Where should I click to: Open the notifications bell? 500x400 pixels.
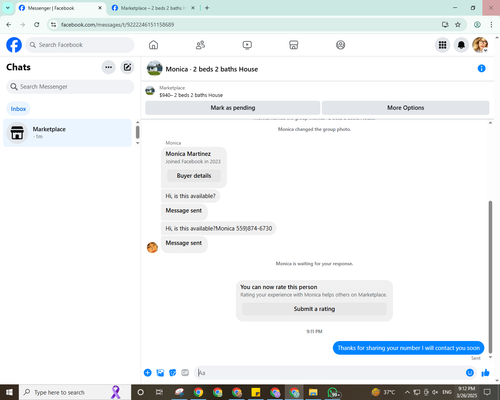tap(461, 45)
